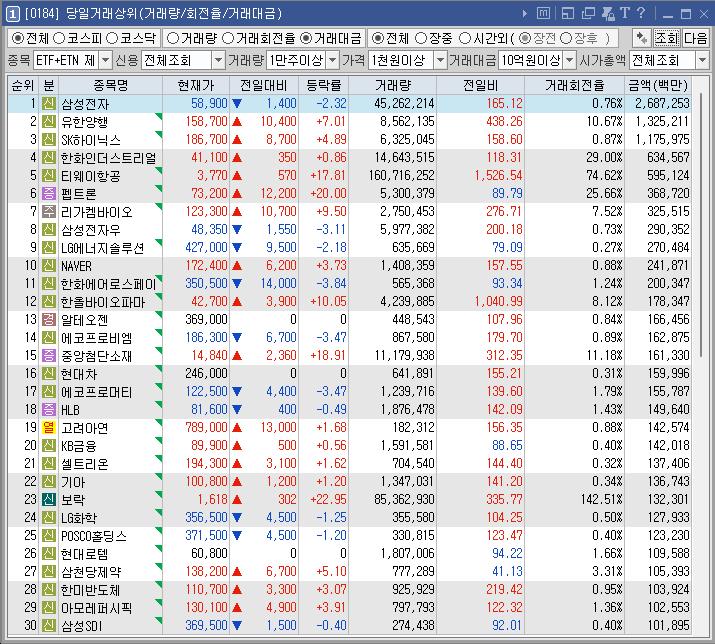Viewport: 715px width, 644px height.
Task: Select the 거래회전율 radio button
Action: pos(228,38)
